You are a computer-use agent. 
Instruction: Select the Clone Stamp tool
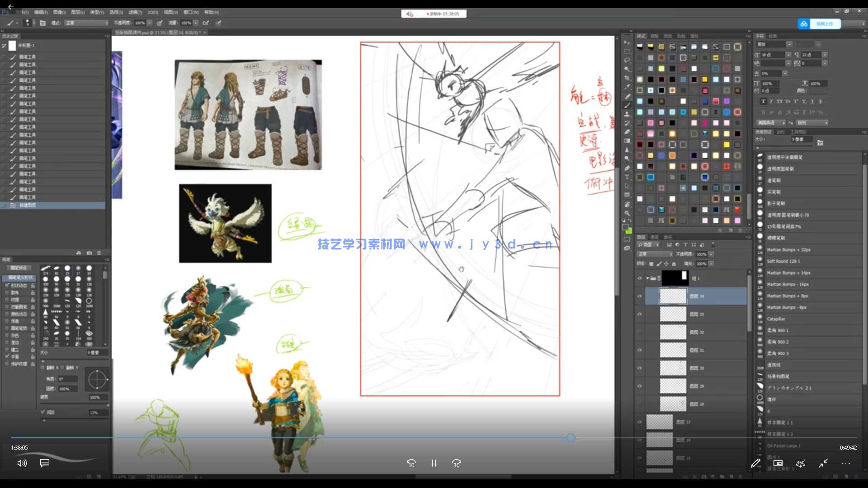[x=627, y=114]
